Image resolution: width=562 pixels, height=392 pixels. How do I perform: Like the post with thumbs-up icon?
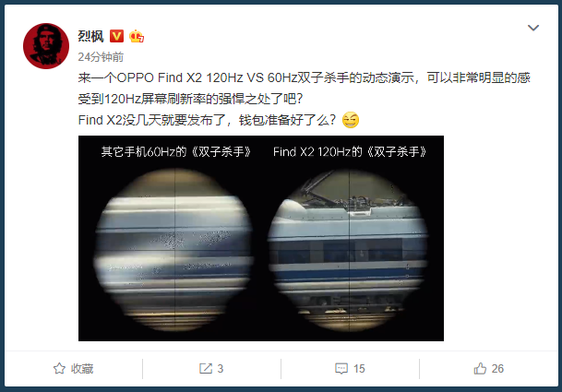pos(480,368)
